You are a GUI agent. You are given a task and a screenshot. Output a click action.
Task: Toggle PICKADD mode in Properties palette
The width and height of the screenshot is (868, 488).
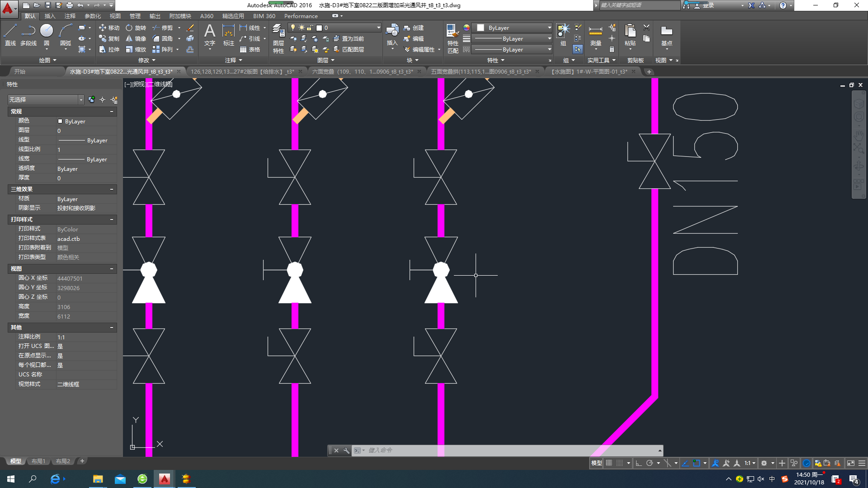tap(91, 99)
